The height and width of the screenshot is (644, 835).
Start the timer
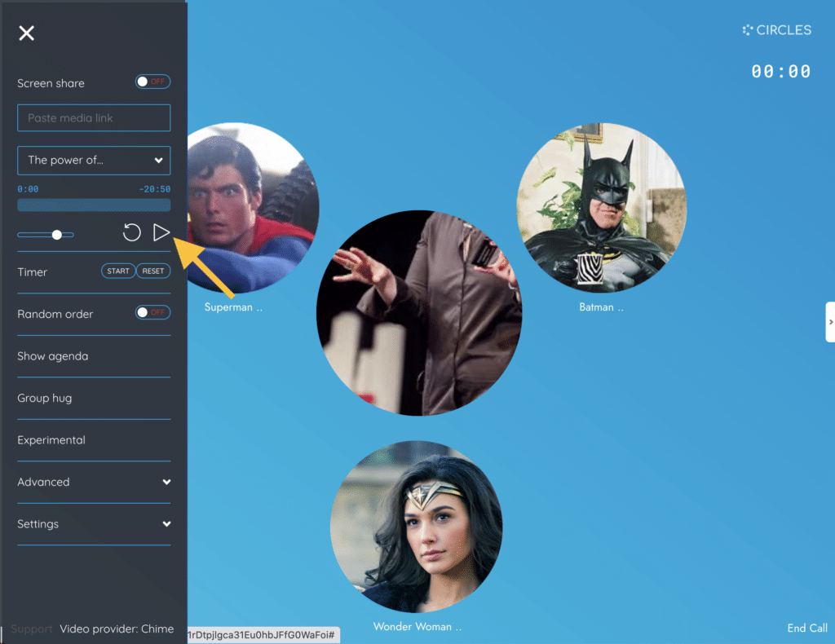118,271
